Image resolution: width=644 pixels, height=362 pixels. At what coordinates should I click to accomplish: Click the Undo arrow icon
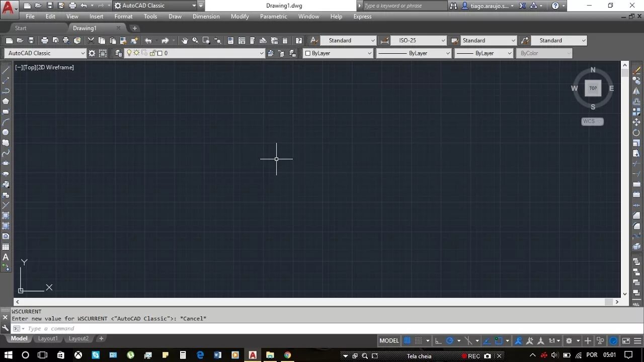[148, 41]
